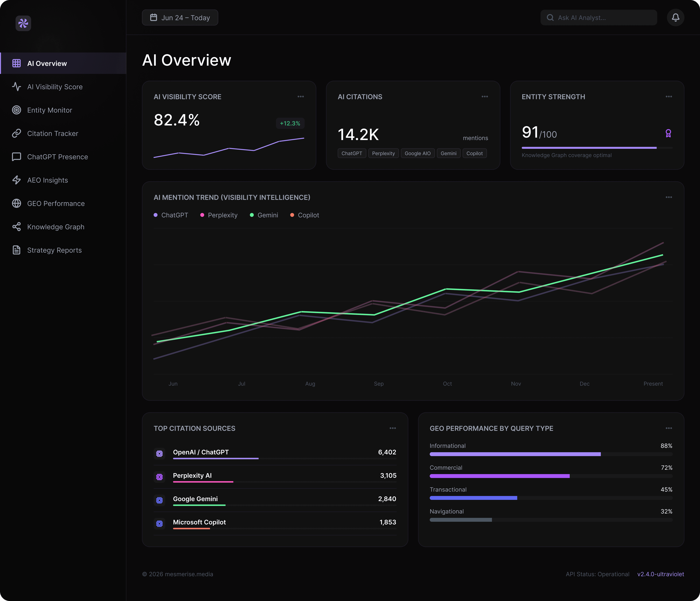Focus the Ask AI Analyst search field
This screenshot has height=601, width=700.
(x=599, y=18)
